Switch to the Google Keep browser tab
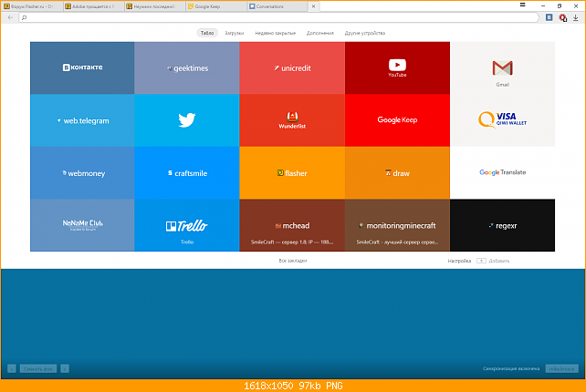 (216, 6)
